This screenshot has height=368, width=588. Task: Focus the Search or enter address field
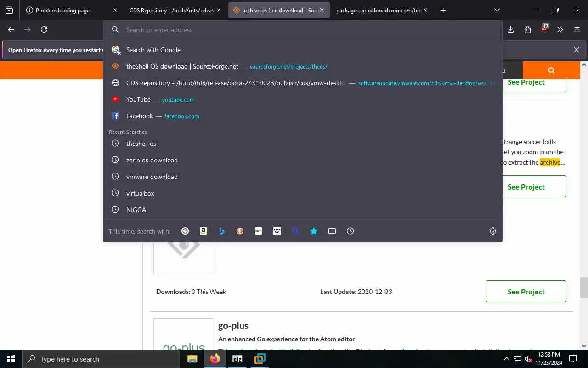303,30
